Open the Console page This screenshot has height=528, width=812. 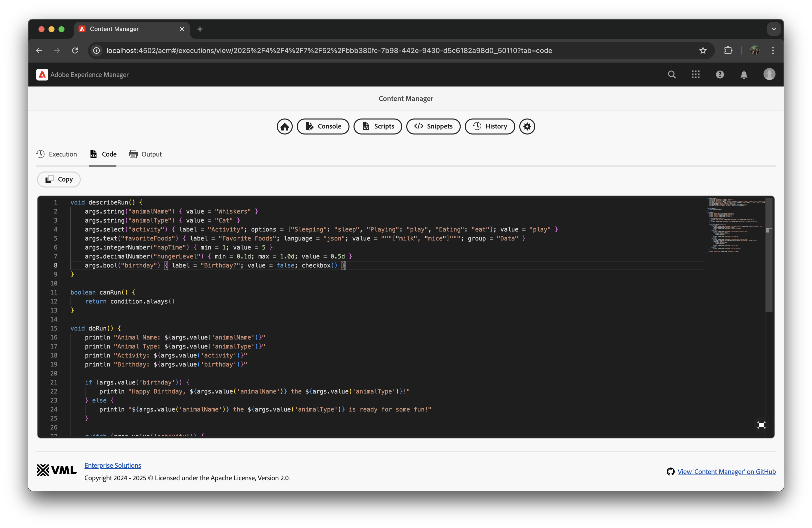tap(323, 126)
